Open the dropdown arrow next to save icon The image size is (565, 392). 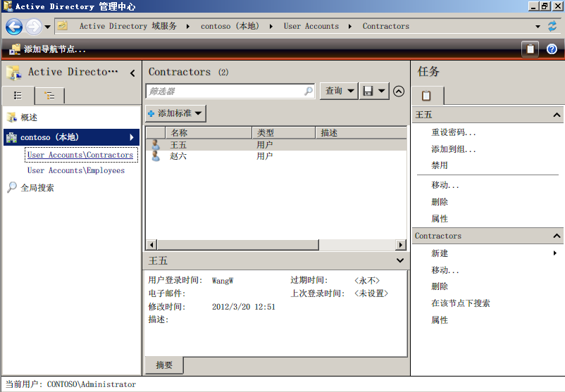coord(382,91)
